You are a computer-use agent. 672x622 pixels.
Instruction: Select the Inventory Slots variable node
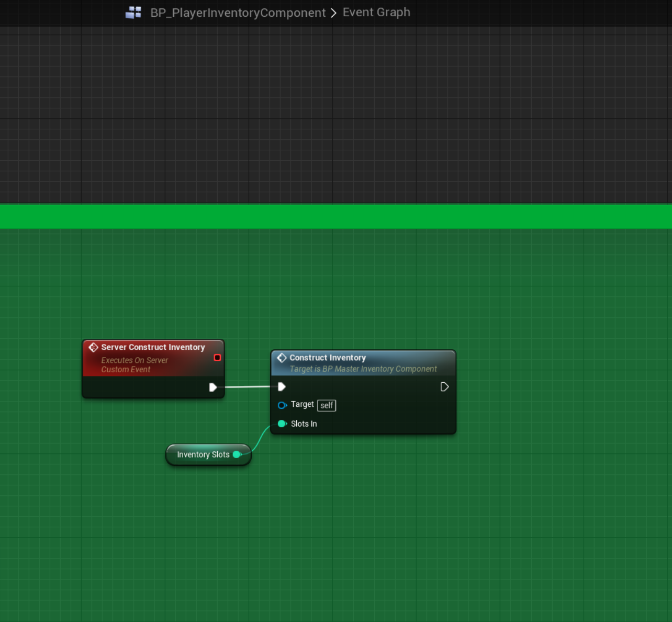(x=203, y=454)
